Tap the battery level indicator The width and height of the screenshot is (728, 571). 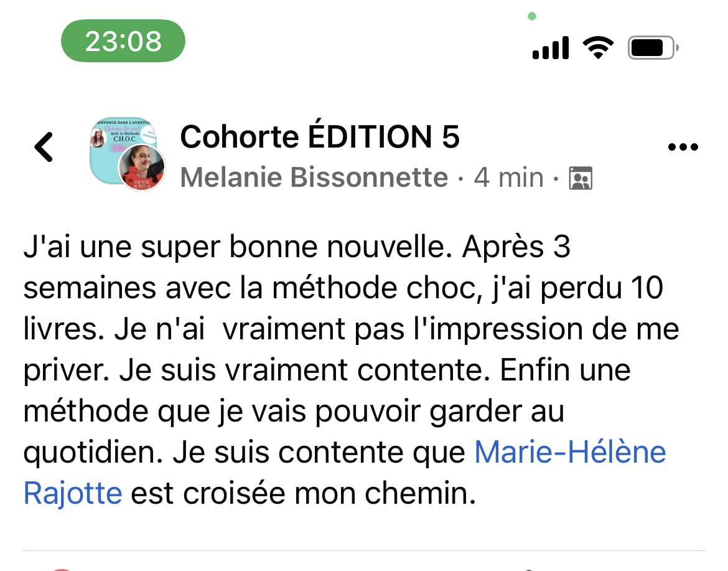click(652, 47)
